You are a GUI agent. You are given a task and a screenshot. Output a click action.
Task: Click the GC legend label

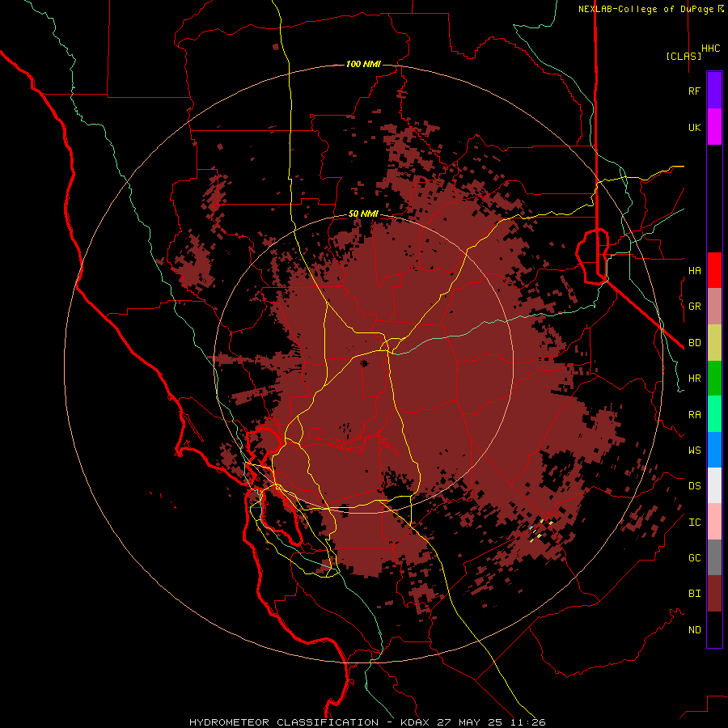[x=694, y=557]
